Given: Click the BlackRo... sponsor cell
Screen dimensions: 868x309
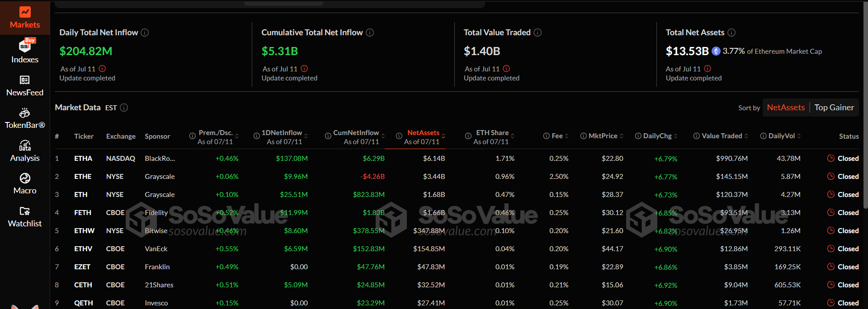Looking at the screenshot, I should click(x=160, y=159).
